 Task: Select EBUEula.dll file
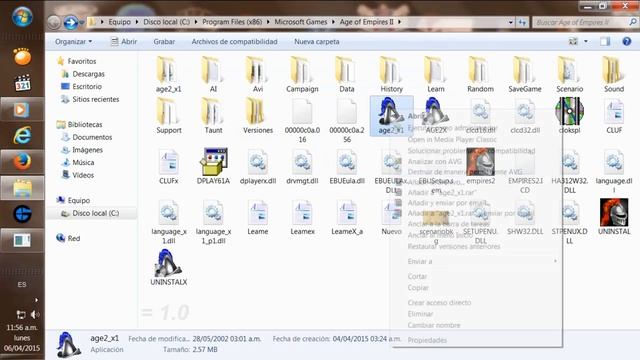click(347, 167)
